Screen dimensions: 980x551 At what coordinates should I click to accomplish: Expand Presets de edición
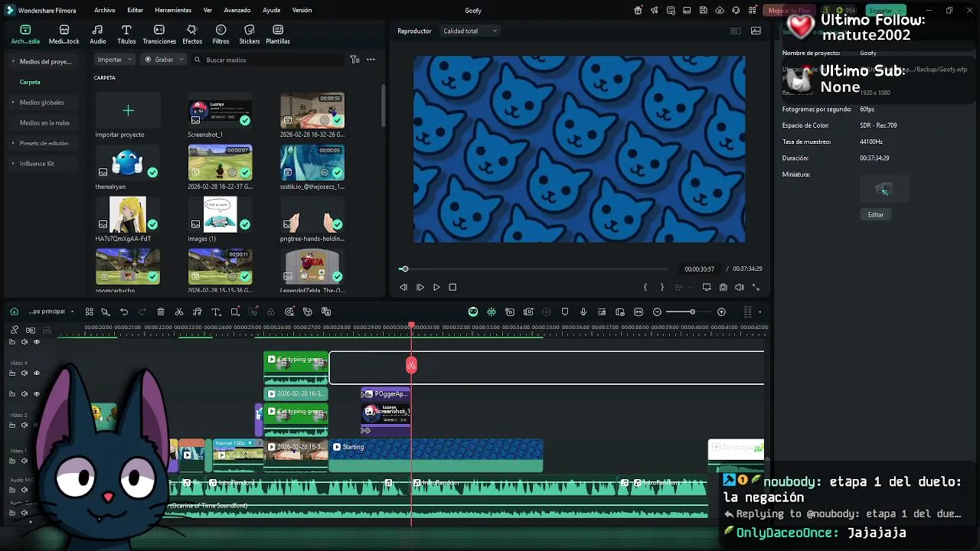[x=13, y=143]
